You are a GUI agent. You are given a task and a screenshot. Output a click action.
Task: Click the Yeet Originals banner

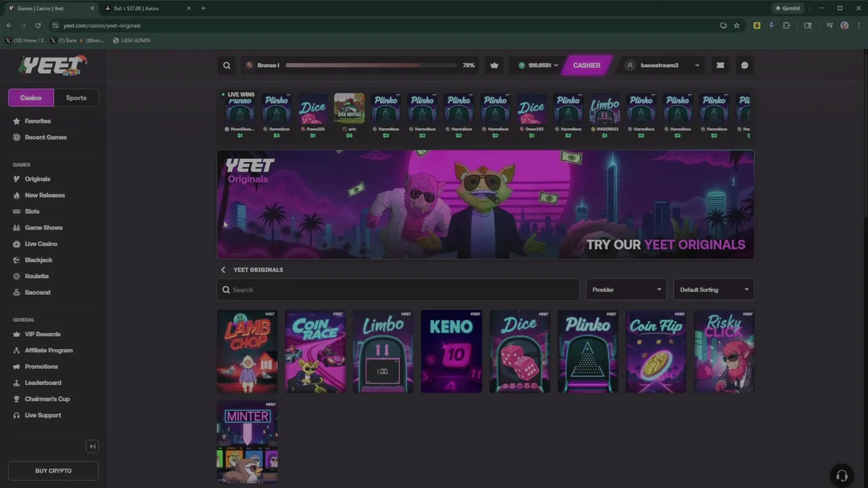coord(486,204)
